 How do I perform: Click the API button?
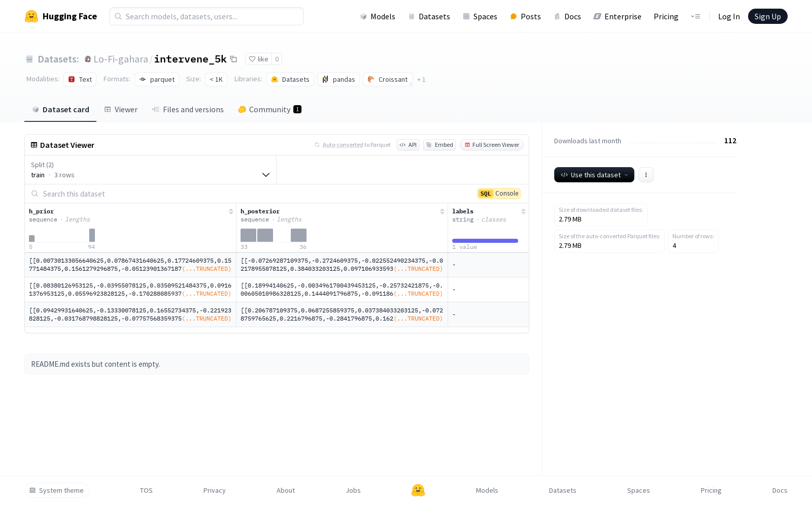point(408,145)
